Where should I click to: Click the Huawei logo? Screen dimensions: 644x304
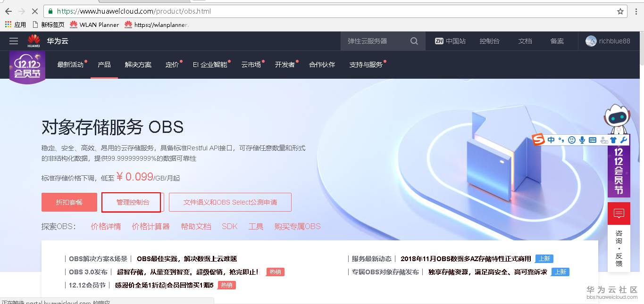(33, 41)
